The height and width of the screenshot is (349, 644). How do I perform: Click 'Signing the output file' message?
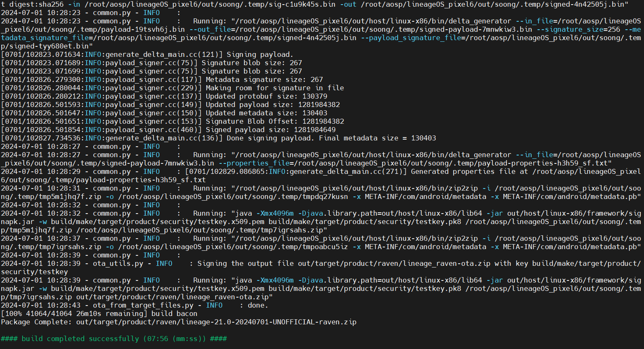[246, 263]
